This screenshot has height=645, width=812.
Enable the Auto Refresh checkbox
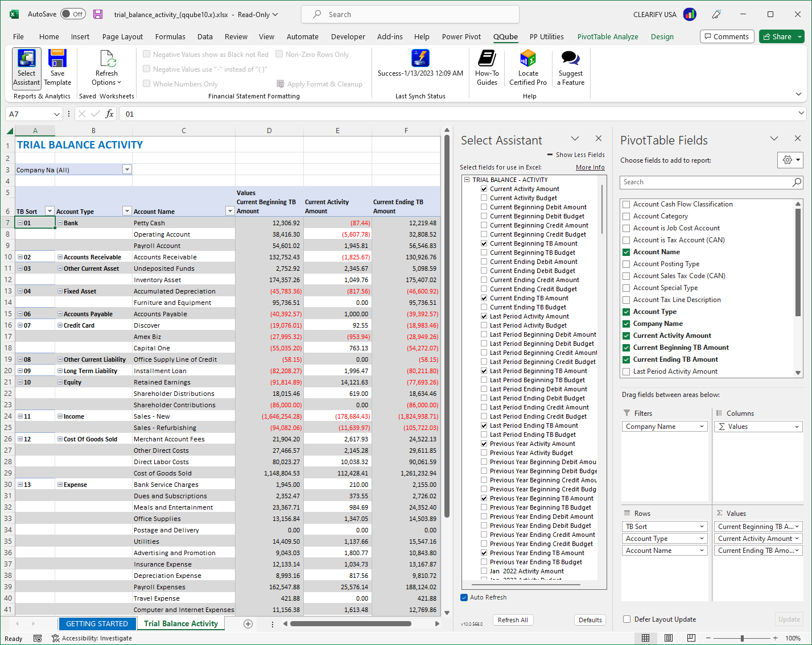pos(464,597)
